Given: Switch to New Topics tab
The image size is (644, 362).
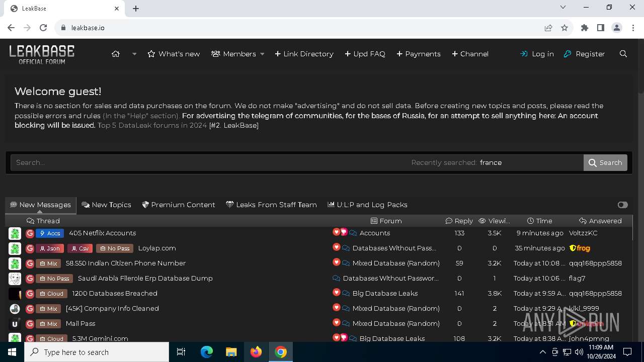Looking at the screenshot, I should [x=106, y=205].
